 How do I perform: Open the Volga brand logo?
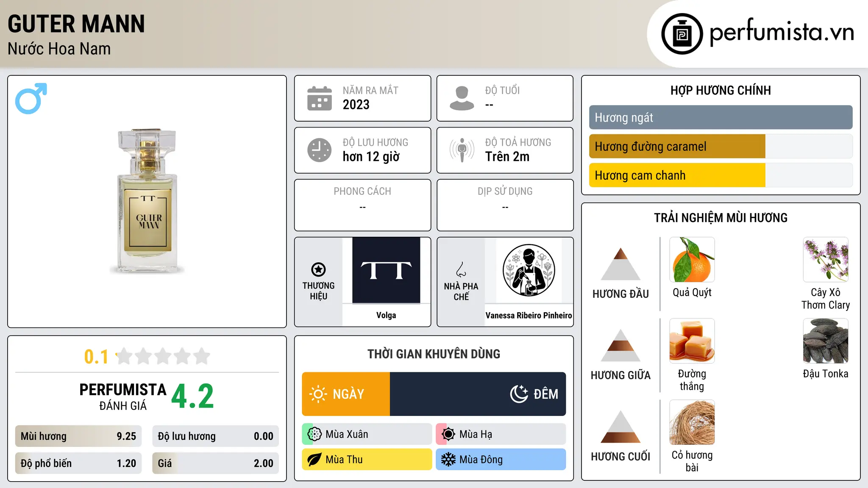pos(386,270)
